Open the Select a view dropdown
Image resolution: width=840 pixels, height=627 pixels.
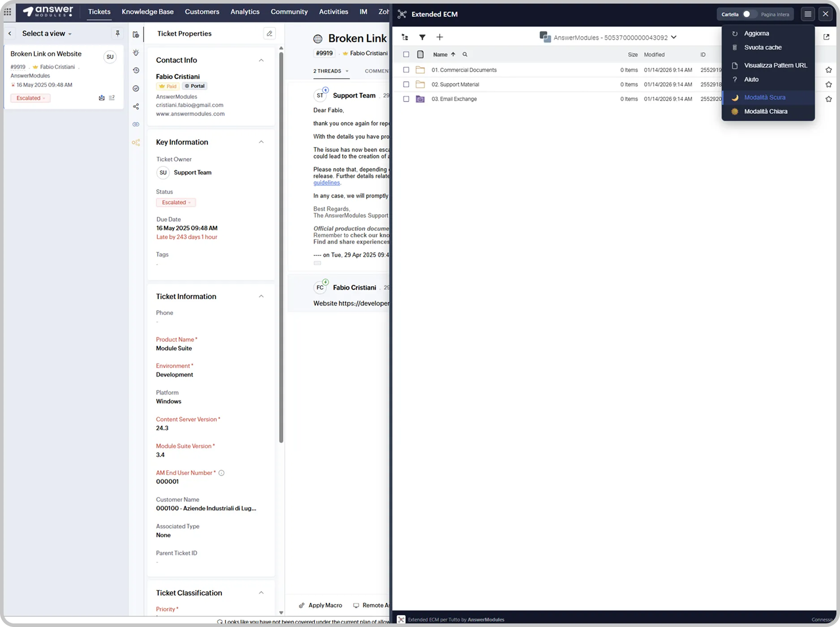pos(47,34)
